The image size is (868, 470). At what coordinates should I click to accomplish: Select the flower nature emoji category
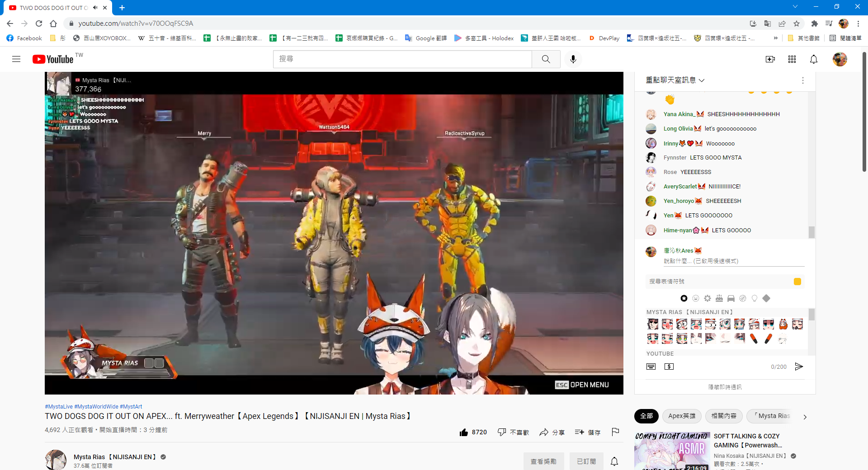(x=708, y=298)
